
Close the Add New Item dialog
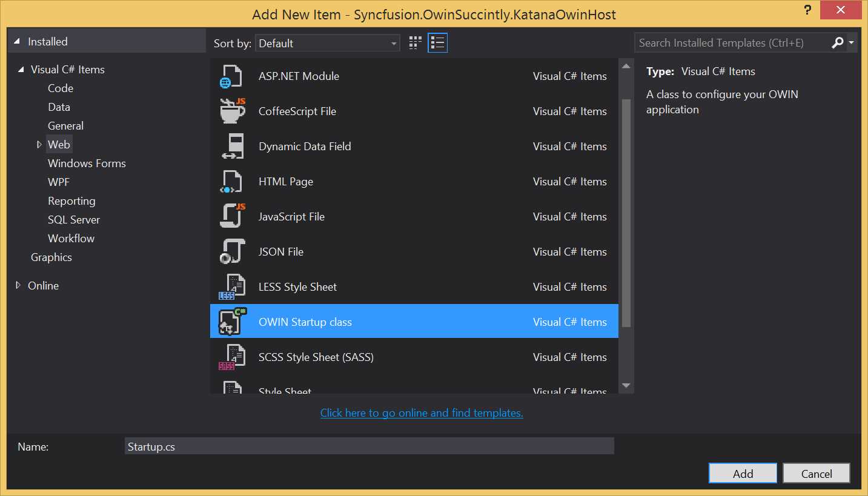pos(841,10)
